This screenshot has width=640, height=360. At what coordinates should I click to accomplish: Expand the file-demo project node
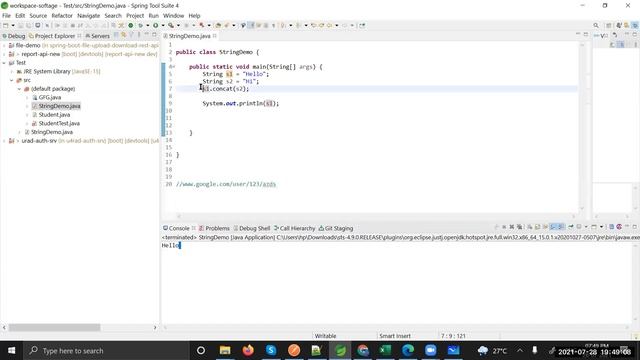[4, 45]
